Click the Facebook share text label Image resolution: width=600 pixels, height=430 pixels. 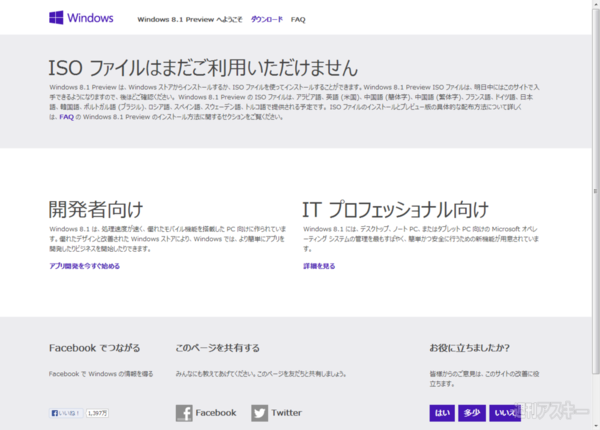coord(216,413)
